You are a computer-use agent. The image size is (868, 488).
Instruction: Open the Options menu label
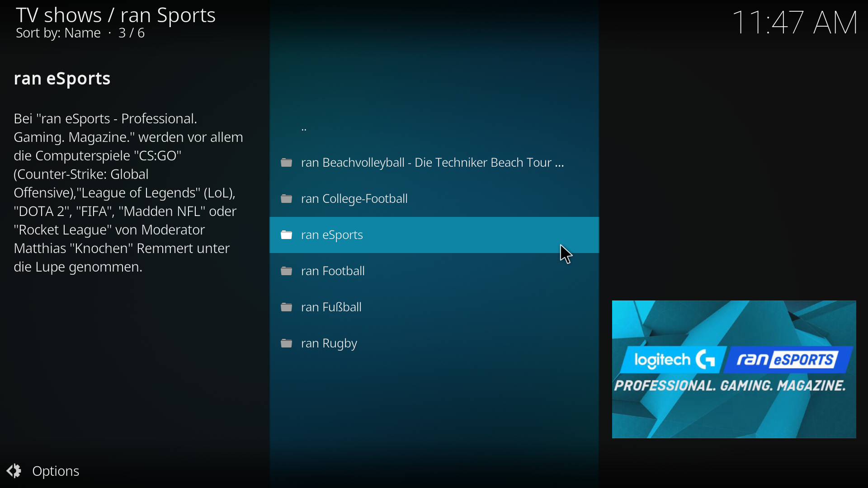pyautogui.click(x=56, y=472)
